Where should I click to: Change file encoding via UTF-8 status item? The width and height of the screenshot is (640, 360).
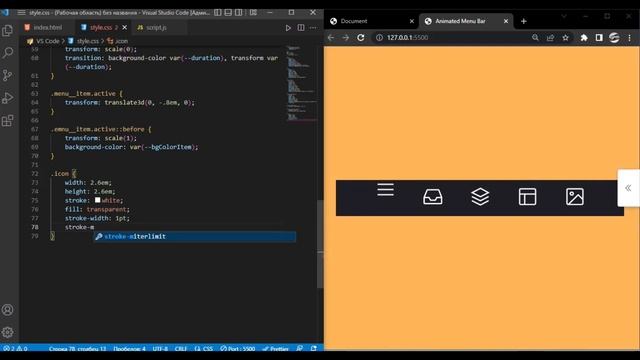160,349
